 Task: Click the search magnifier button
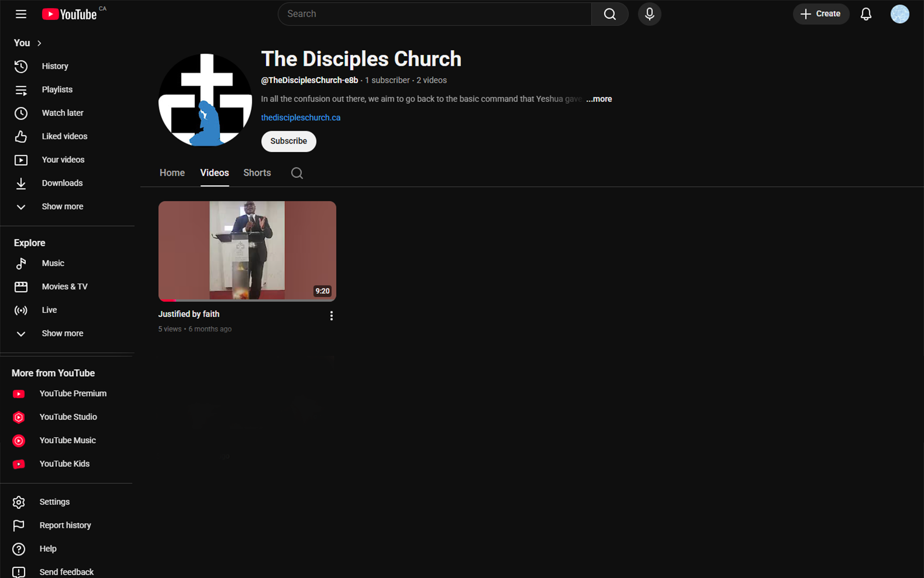click(x=610, y=14)
